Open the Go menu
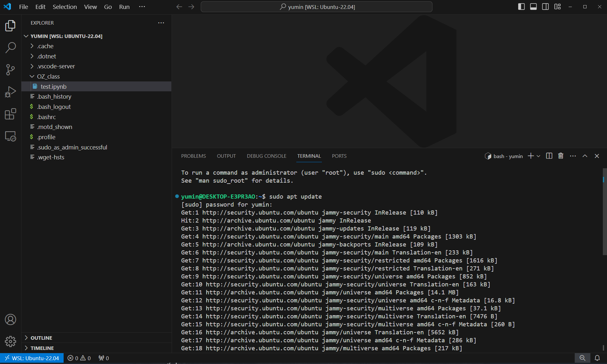Image resolution: width=607 pixels, height=364 pixels. [x=108, y=7]
